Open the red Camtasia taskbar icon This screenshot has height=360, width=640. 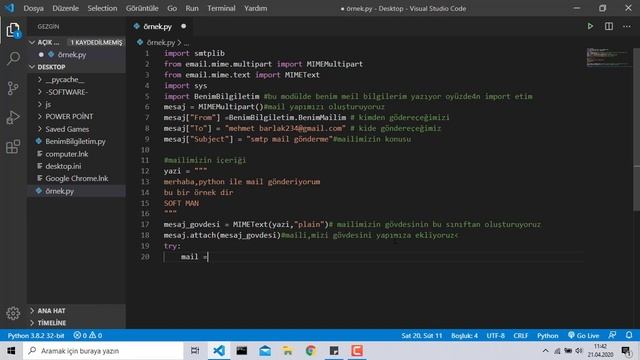[357, 351]
